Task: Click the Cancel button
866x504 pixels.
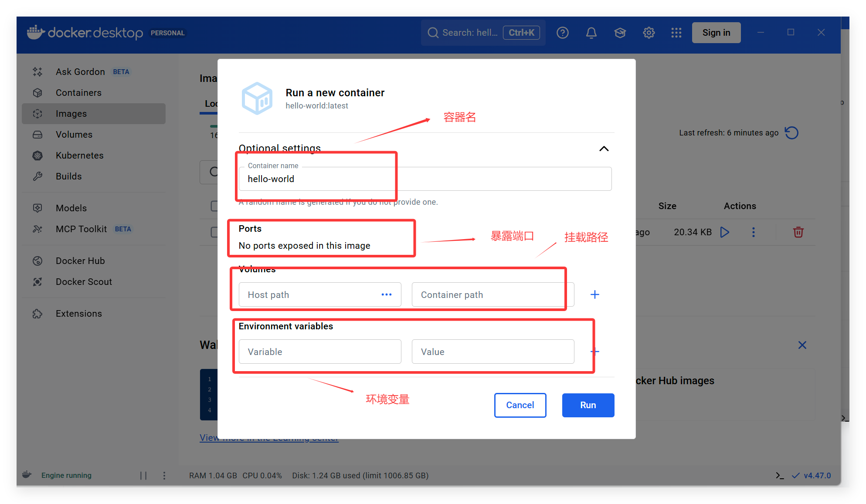Action: (x=520, y=405)
